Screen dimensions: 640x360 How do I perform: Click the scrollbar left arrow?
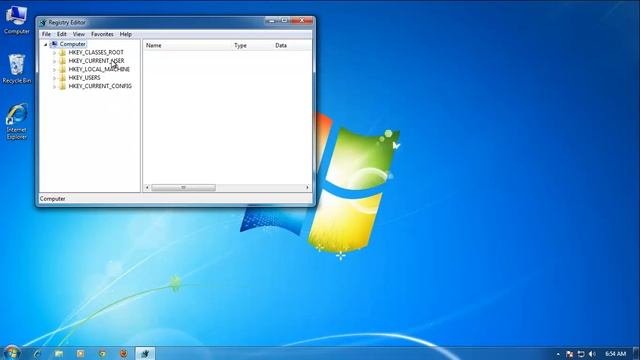click(147, 187)
